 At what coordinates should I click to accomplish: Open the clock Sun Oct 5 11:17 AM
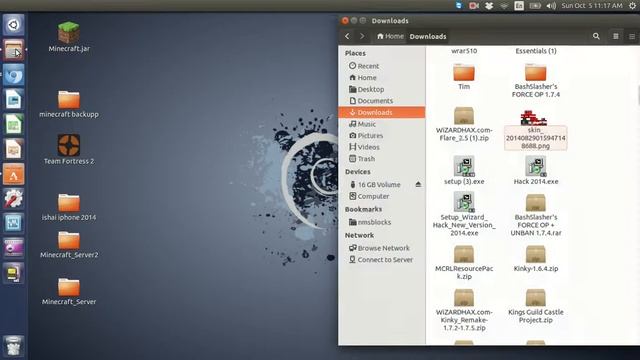592,6
